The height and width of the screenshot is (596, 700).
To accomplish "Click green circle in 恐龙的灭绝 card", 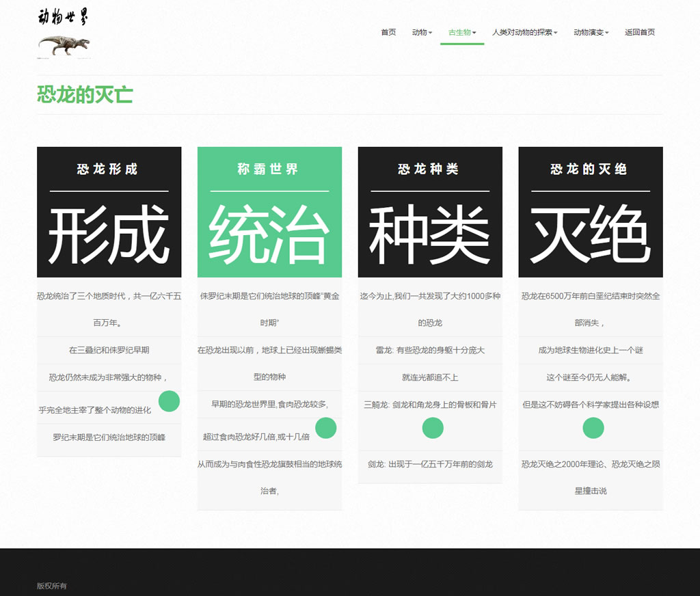I will click(593, 428).
